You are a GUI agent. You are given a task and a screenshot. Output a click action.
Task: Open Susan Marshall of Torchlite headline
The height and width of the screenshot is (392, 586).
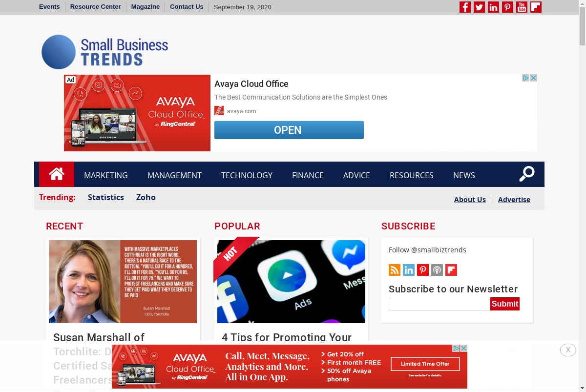99,337
